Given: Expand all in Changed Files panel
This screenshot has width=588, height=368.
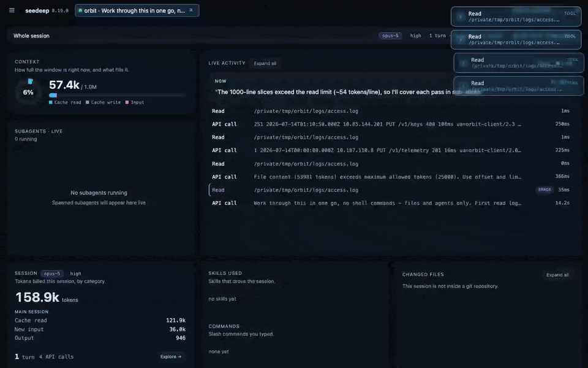Looking at the screenshot, I should (557, 275).
